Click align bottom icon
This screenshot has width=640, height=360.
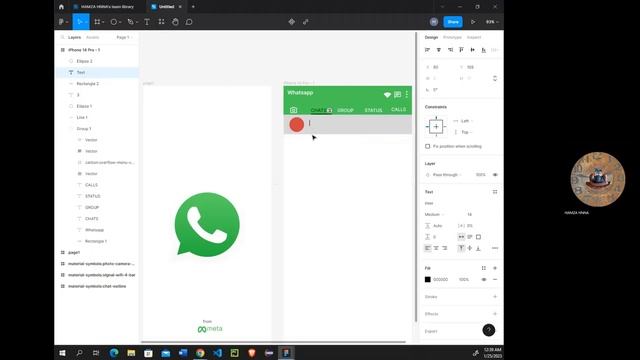484,50
